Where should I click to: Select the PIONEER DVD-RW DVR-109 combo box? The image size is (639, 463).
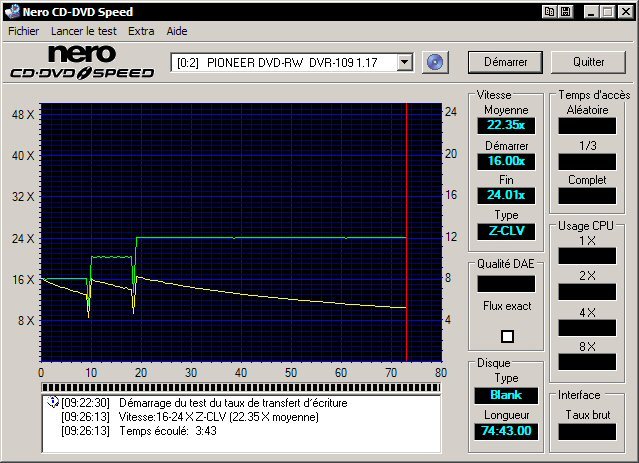(292, 62)
